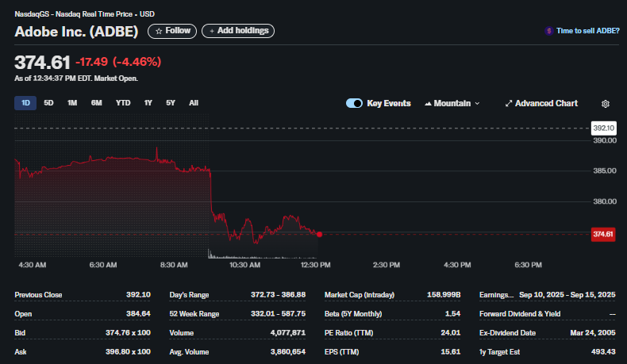The width and height of the screenshot is (627, 364).
Task: Click the As of 12:34:37 PM EDT status text
Action: tap(76, 79)
